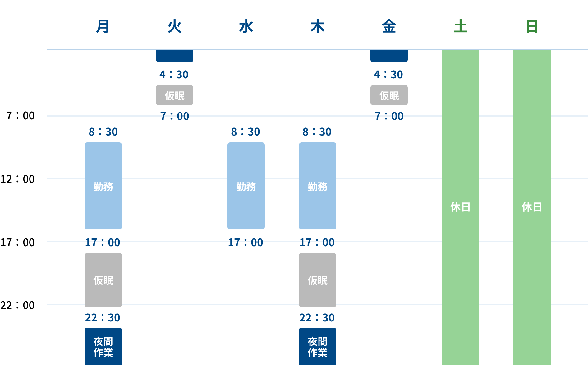588x365 pixels.
Task: Click Sunday's green 休日 holiday bar
Action: click(532, 207)
